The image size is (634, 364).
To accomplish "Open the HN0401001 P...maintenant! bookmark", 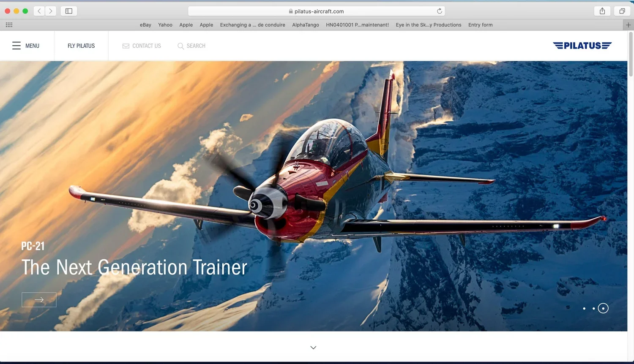I will (x=357, y=25).
